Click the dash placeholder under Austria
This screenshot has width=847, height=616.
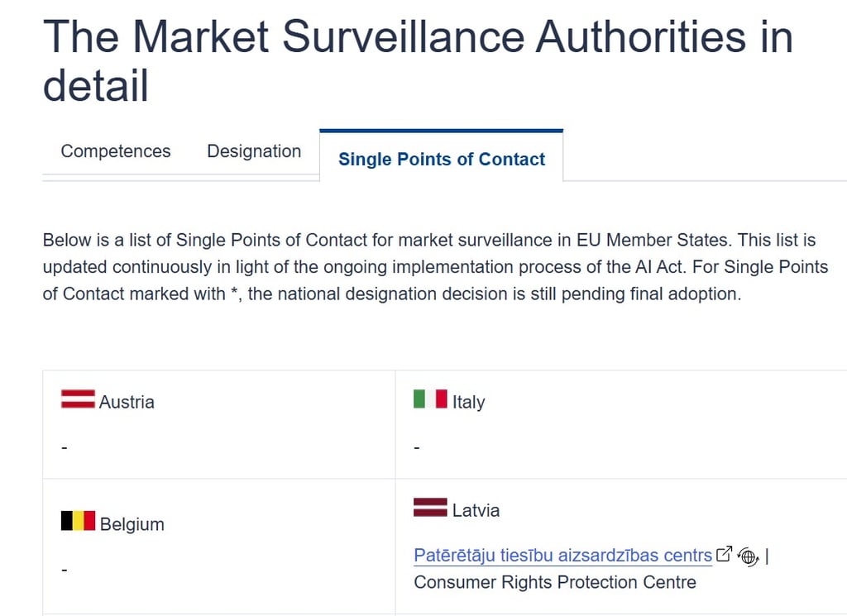coord(65,447)
